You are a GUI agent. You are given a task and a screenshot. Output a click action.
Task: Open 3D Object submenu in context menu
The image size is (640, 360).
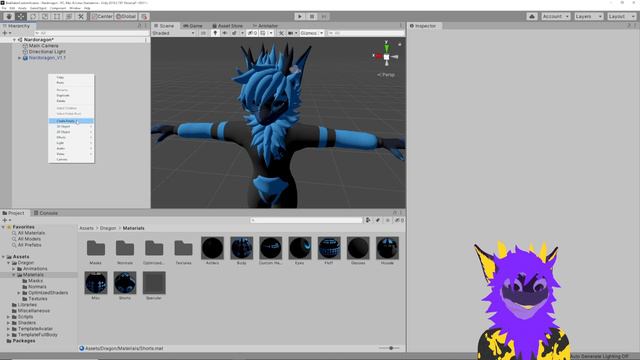(x=71, y=127)
